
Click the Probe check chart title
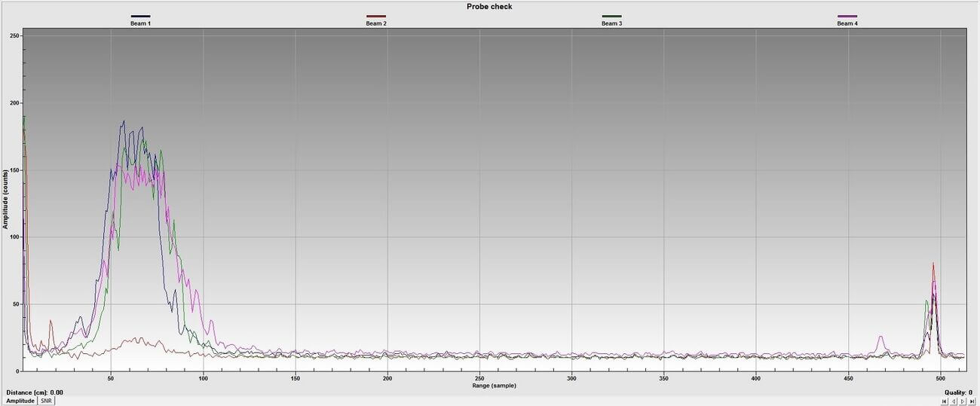click(489, 7)
